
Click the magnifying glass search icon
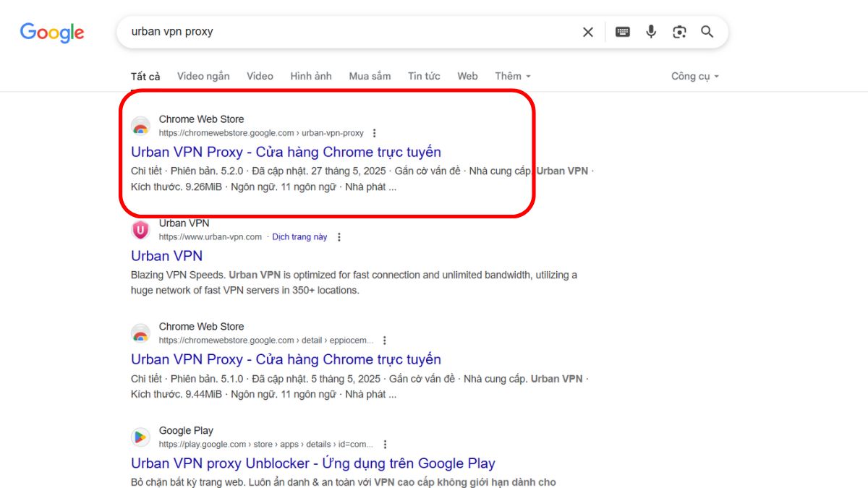[x=707, y=32]
